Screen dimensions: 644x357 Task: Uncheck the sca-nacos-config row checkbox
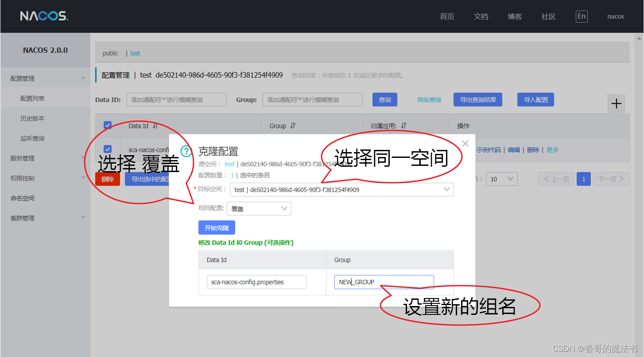click(108, 149)
